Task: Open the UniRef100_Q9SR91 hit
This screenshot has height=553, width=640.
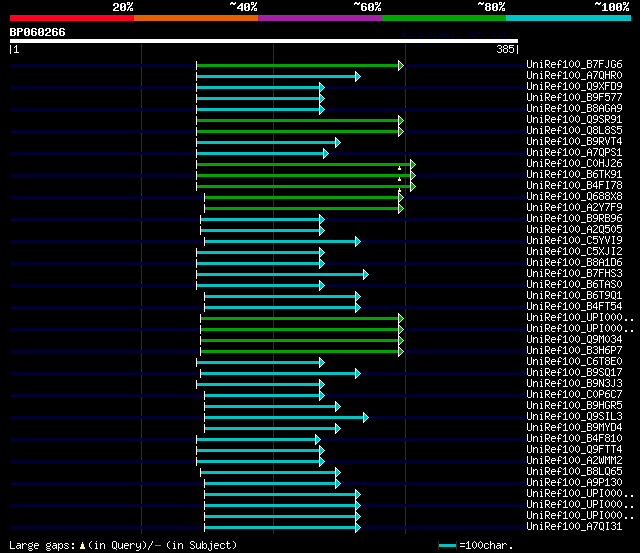Action: click(574, 120)
